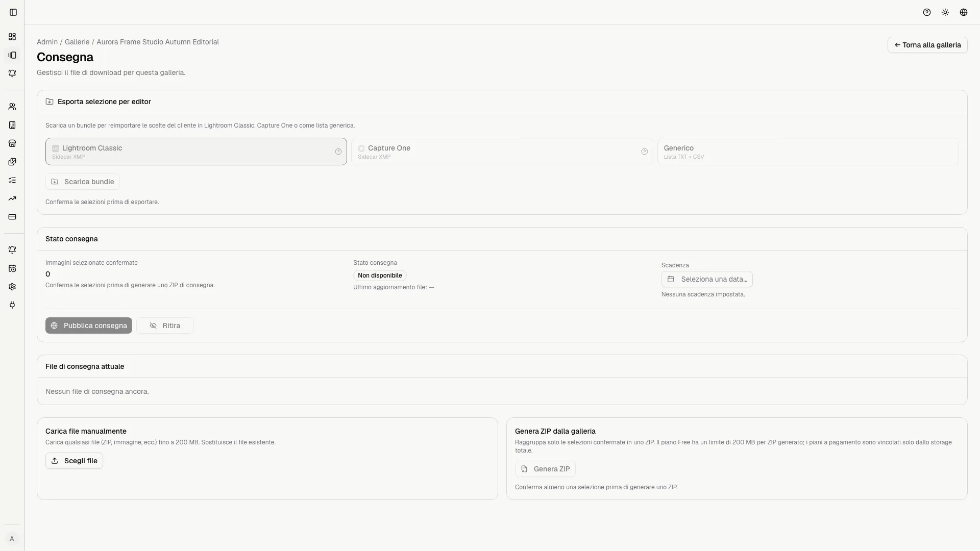Click Torna alla galleria button
The width and height of the screenshot is (980, 551).
point(927,45)
